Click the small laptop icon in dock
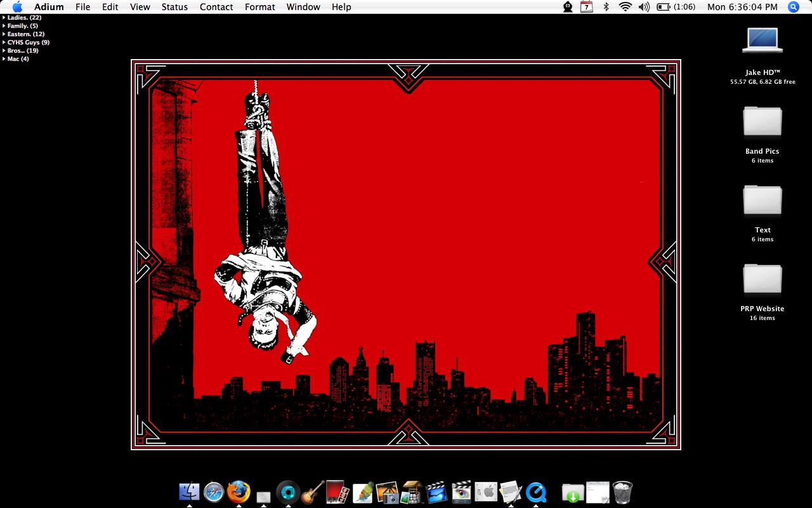The width and height of the screenshot is (812, 508). (x=263, y=496)
